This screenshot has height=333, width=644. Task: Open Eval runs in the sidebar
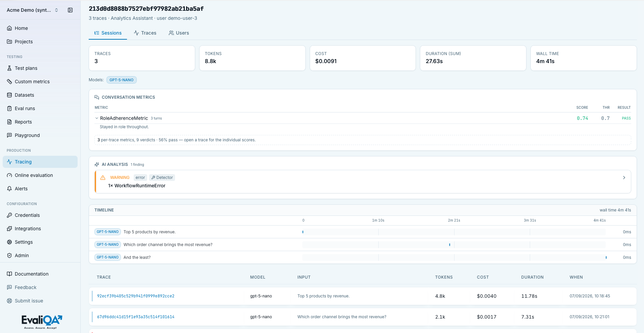(x=40, y=108)
